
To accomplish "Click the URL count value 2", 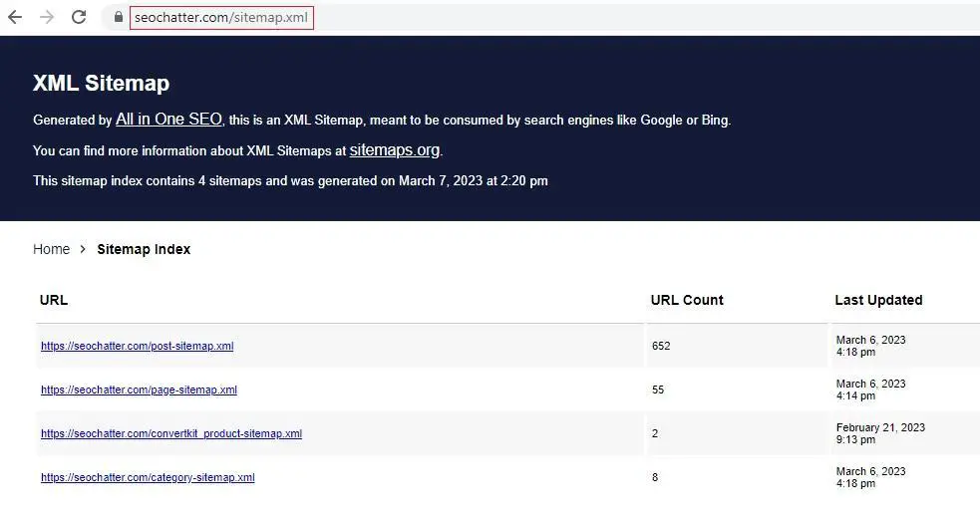I will coord(655,433).
